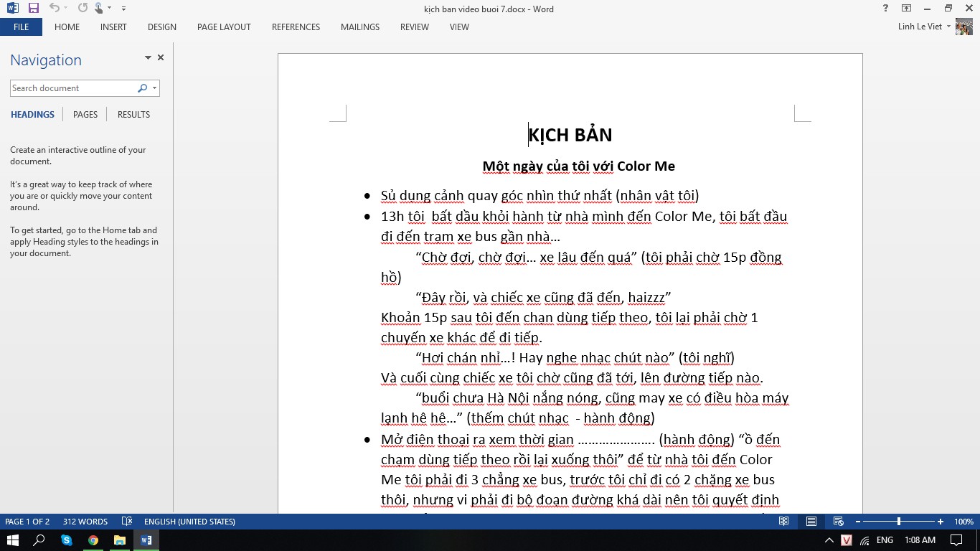
Task: Click the 312 WORDS count
Action: [85, 522]
